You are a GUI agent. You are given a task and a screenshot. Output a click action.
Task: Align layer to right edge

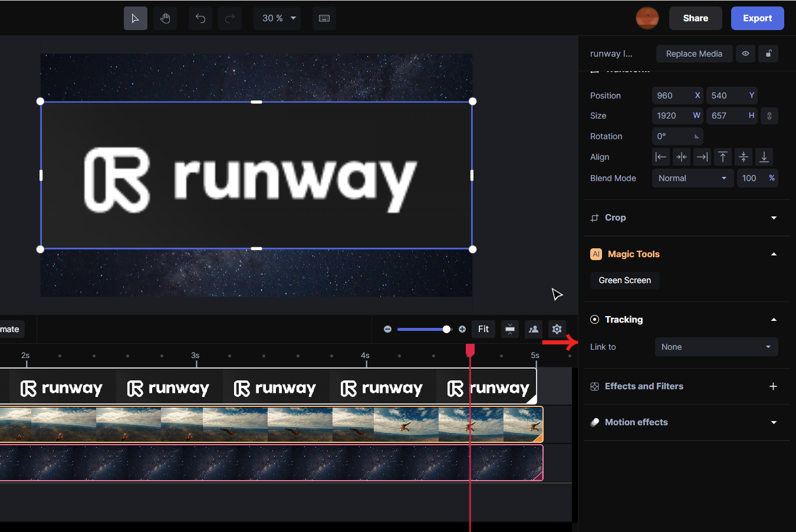click(702, 157)
